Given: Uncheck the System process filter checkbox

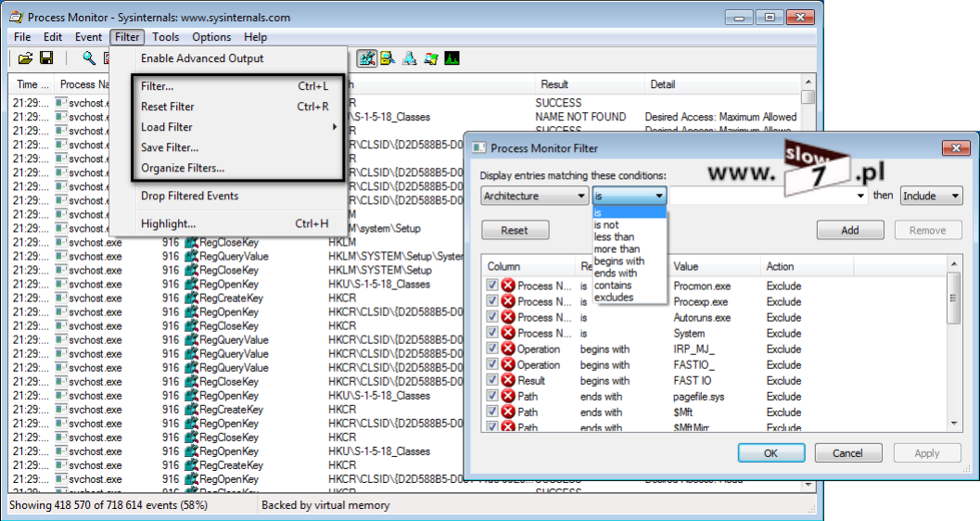Looking at the screenshot, I should point(492,332).
